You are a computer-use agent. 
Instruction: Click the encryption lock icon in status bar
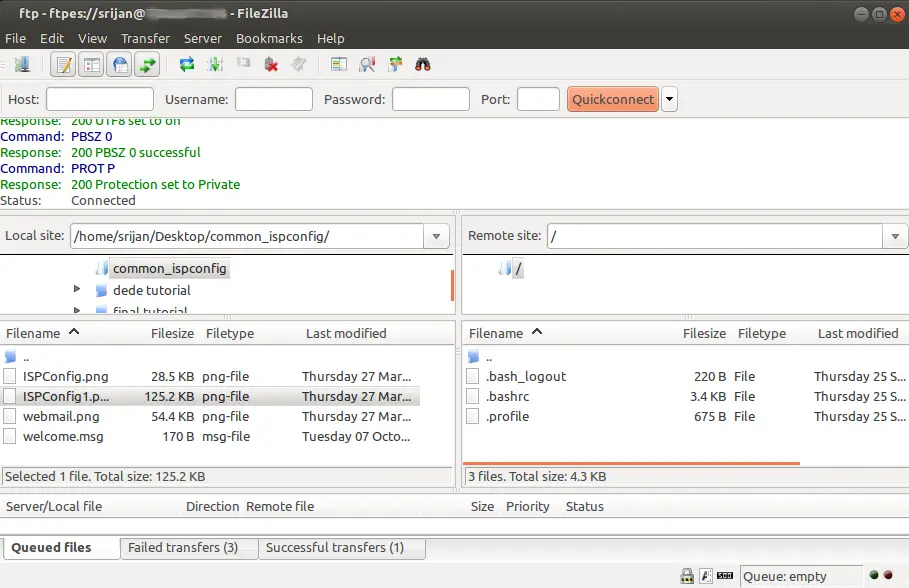click(x=687, y=576)
